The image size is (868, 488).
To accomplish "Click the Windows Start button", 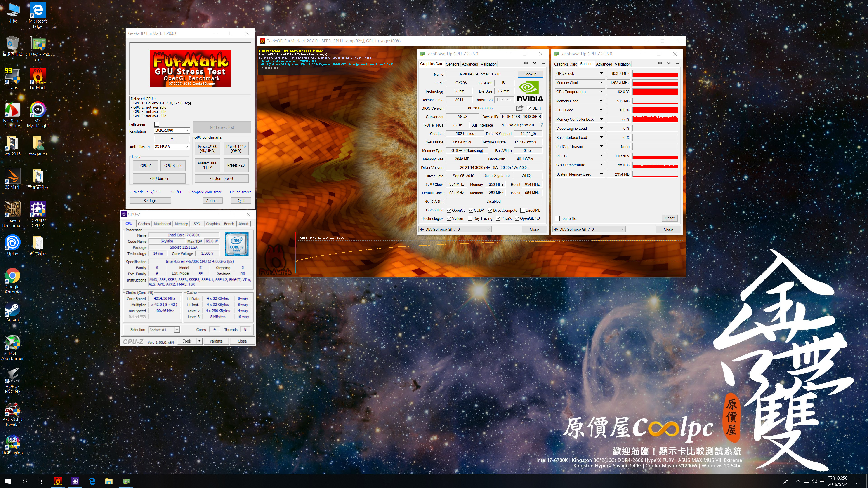I will [8, 481].
